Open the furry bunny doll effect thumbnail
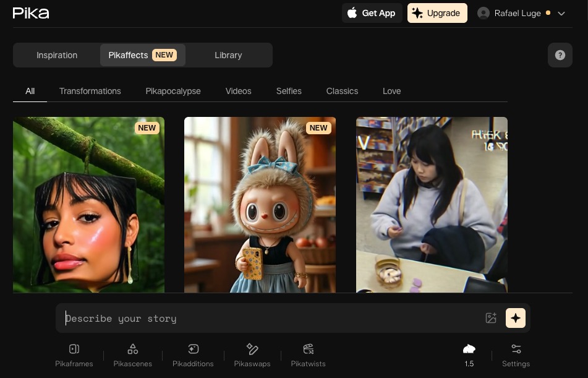 coord(260,204)
